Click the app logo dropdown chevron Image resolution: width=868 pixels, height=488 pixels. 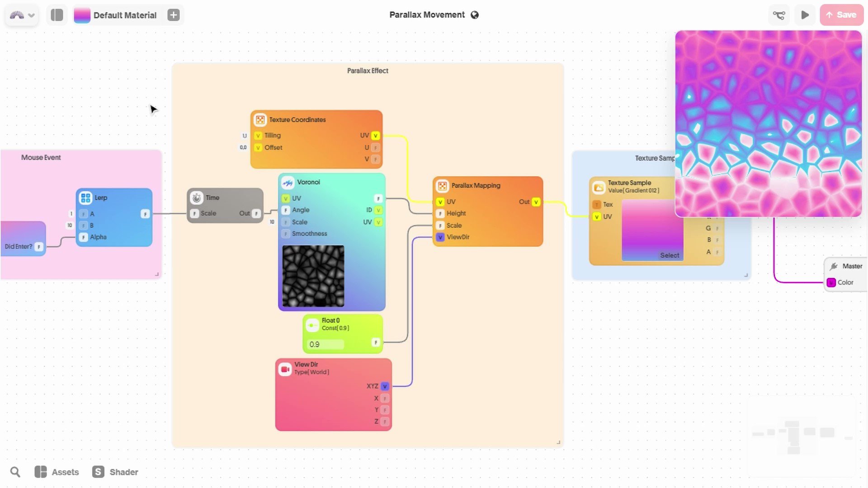[31, 15]
